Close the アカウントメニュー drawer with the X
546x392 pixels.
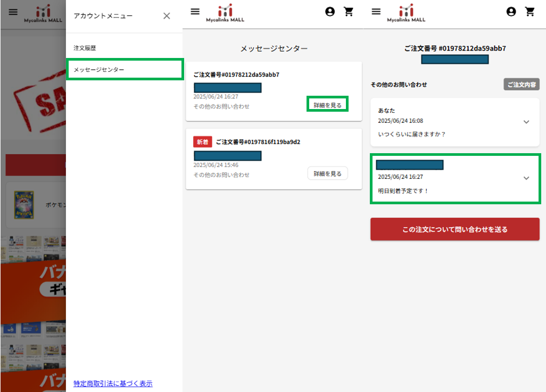coord(167,16)
